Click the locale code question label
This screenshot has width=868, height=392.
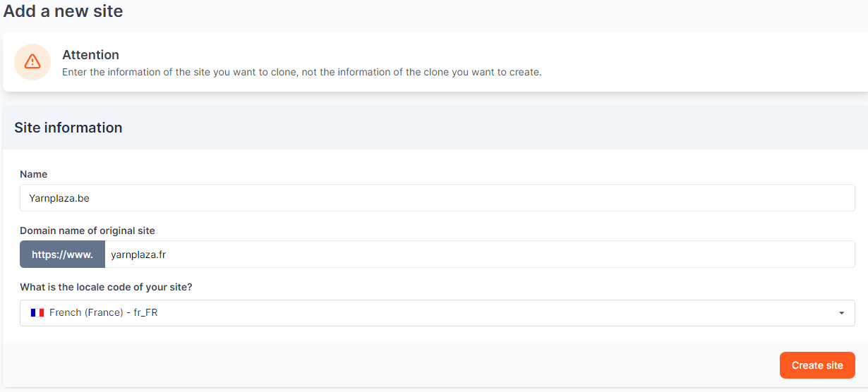(106, 288)
